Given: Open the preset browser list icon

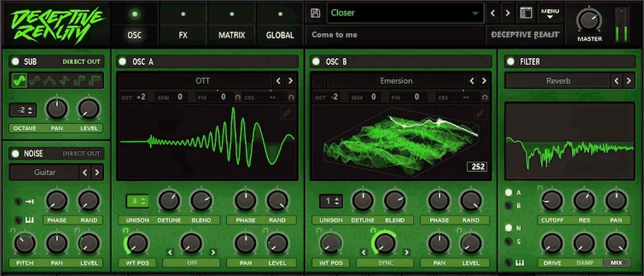Looking at the screenshot, I should click(526, 13).
